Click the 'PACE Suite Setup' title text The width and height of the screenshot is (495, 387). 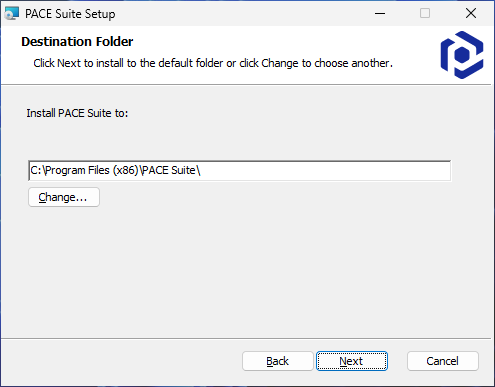click(x=70, y=14)
